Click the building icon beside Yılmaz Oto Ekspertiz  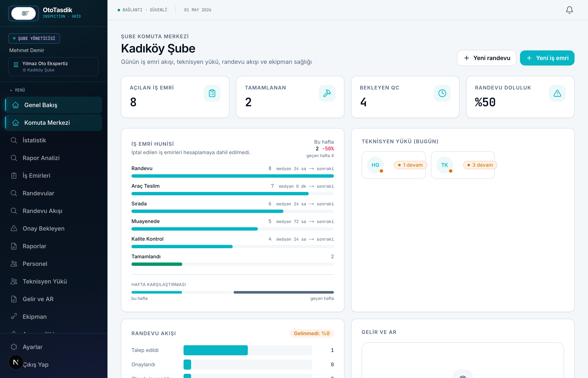coord(16,64)
